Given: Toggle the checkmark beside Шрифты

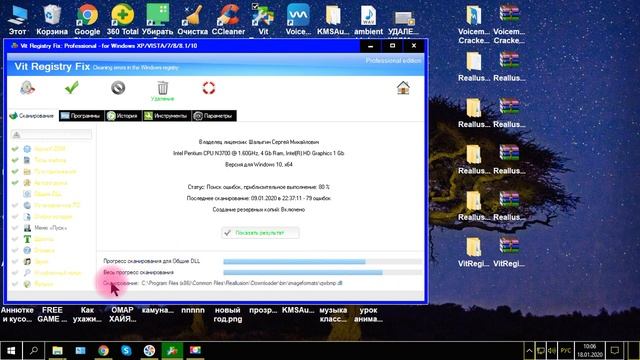Looking at the screenshot, I should pyautogui.click(x=15, y=239).
